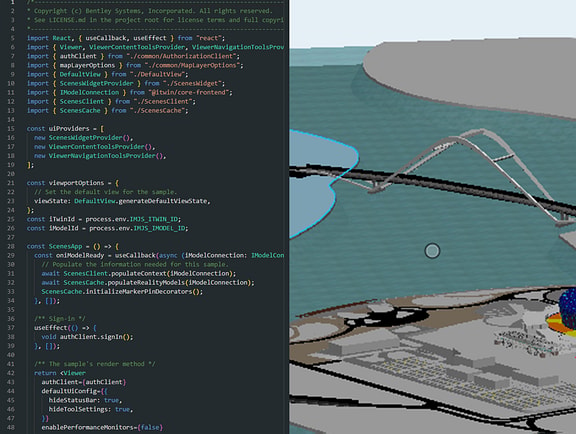Click the circular target marker in the 3D viewer
The image size is (576, 434).
(x=432, y=251)
